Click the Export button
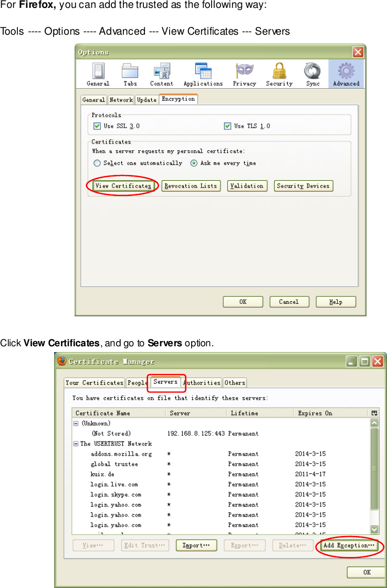 (x=245, y=545)
